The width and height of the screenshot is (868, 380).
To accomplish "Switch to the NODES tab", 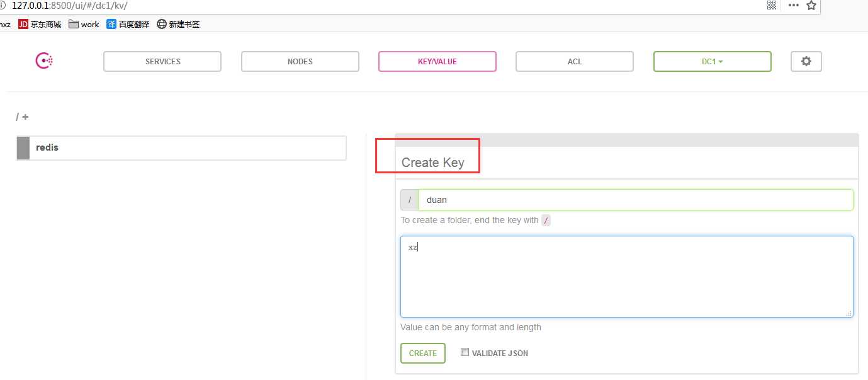I will point(300,61).
